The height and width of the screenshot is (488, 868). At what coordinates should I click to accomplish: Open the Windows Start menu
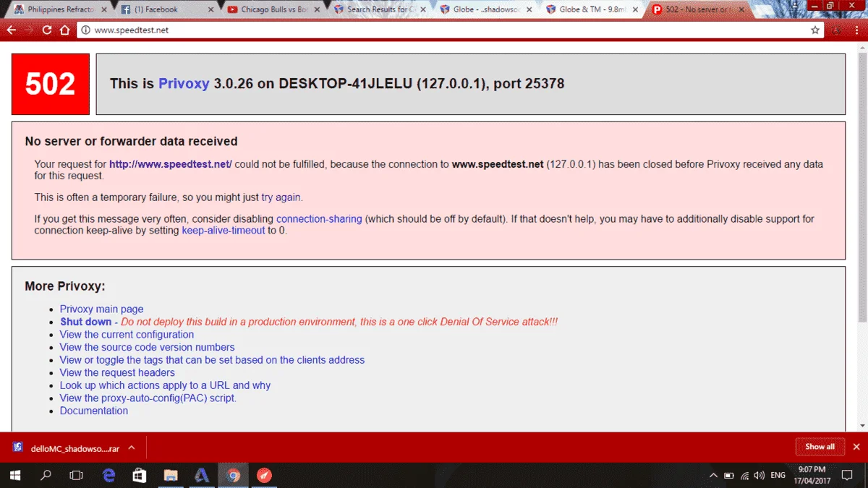coord(15,475)
